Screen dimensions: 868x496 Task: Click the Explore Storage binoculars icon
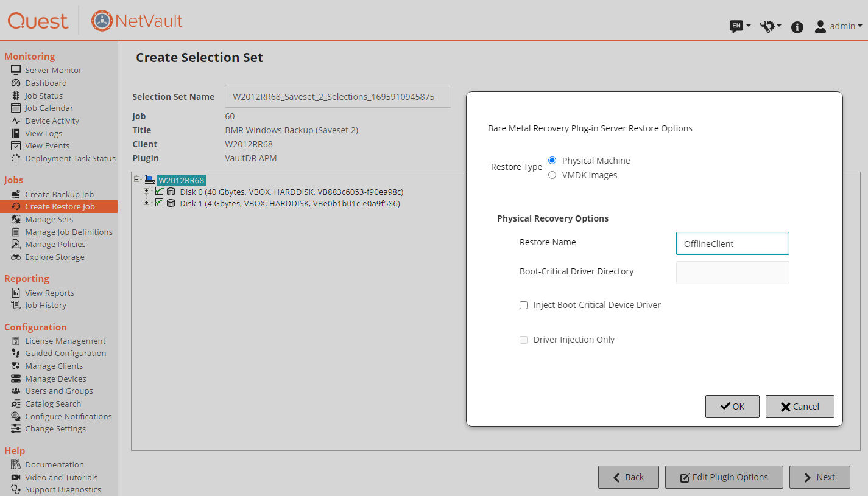click(x=16, y=257)
